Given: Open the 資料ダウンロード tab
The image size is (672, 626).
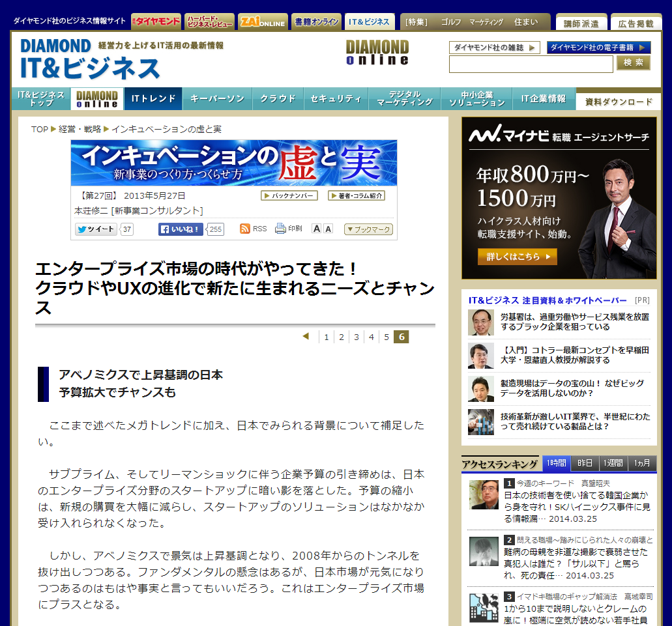Looking at the screenshot, I should coord(619,102).
